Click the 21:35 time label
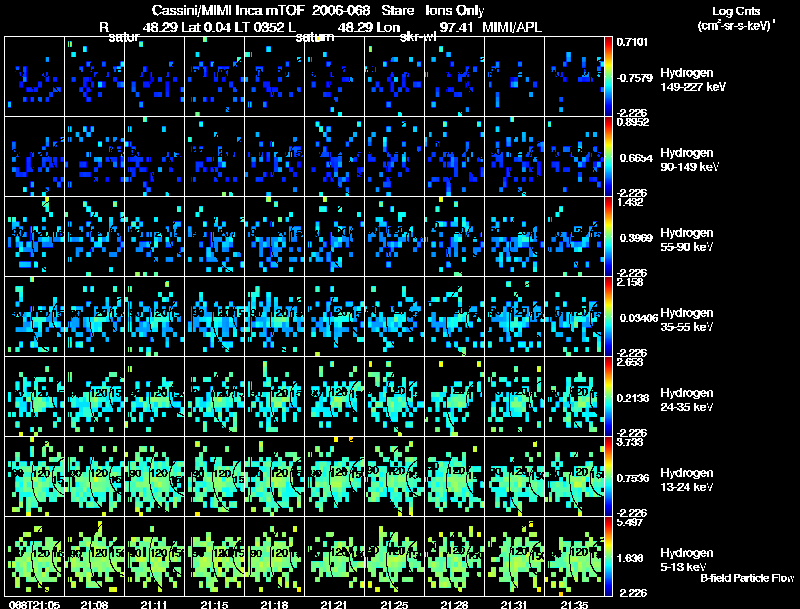Screen dimensions: 800x609 point(574,605)
